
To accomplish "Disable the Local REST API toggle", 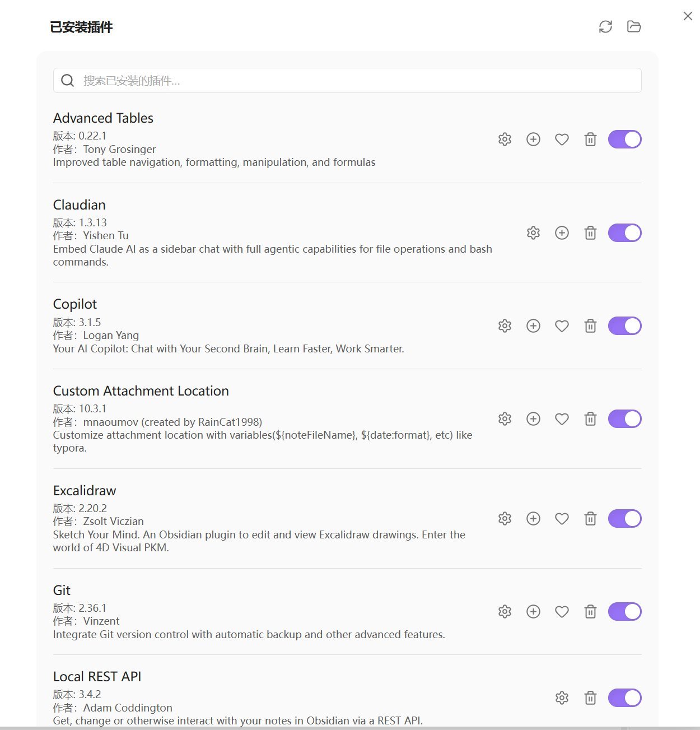I will pos(624,698).
